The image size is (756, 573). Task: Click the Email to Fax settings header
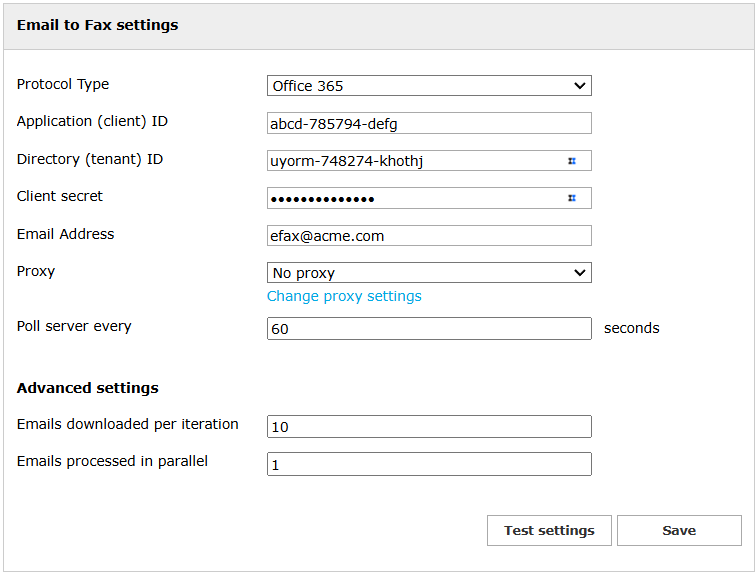[x=98, y=25]
